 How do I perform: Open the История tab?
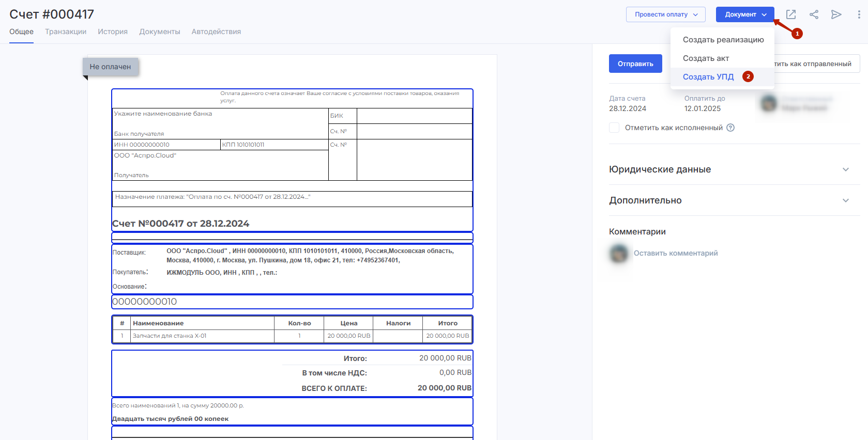pyautogui.click(x=113, y=32)
